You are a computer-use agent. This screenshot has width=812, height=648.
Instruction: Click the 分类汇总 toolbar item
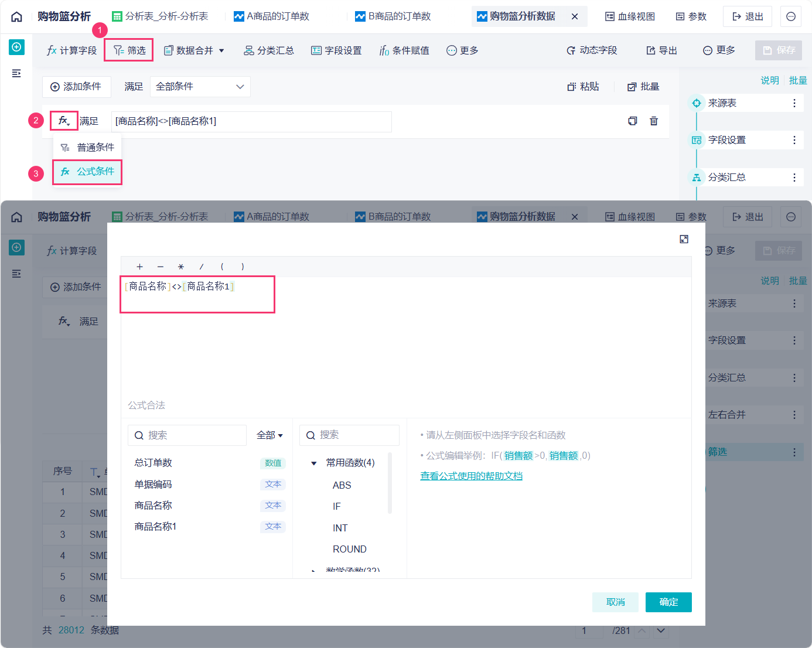[269, 50]
